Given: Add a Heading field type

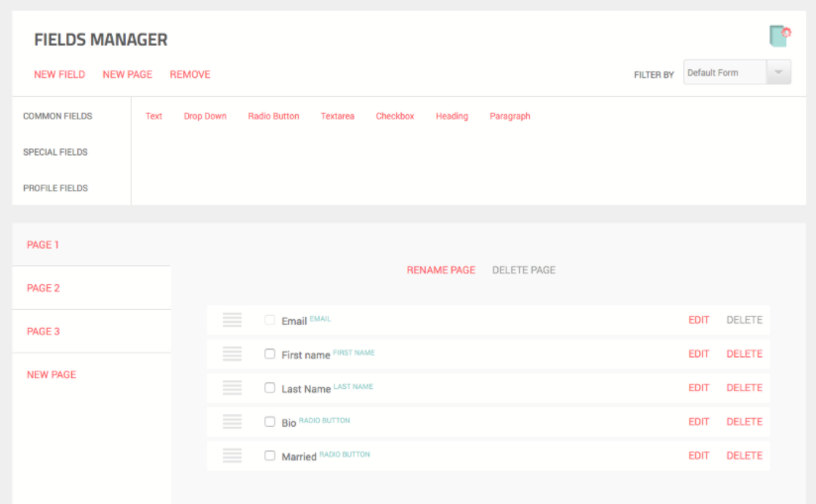Looking at the screenshot, I should [452, 116].
